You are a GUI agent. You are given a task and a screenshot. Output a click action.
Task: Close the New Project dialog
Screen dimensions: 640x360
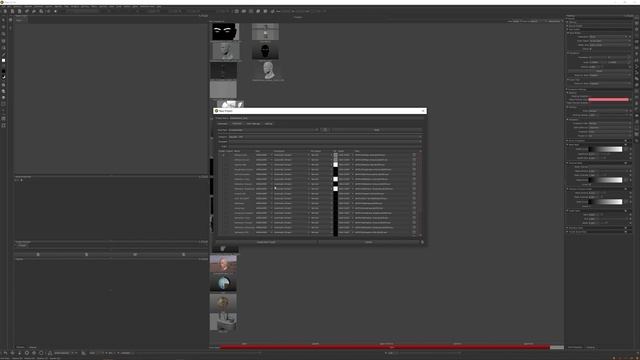[423, 111]
